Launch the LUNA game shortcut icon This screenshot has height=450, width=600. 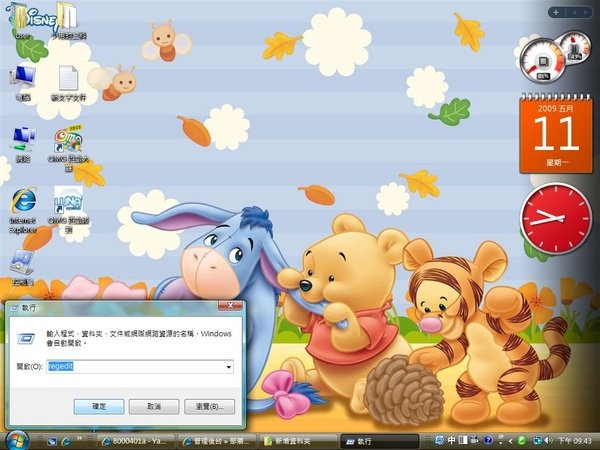68,210
